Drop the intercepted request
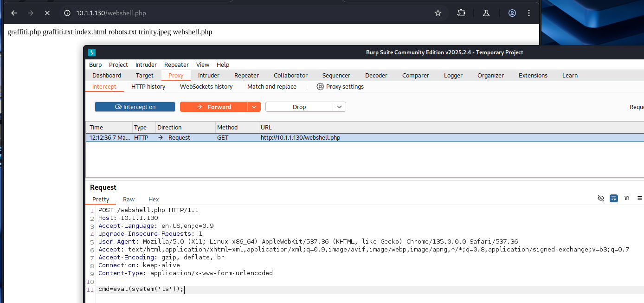Screen dimensions: 644x303 [299, 107]
